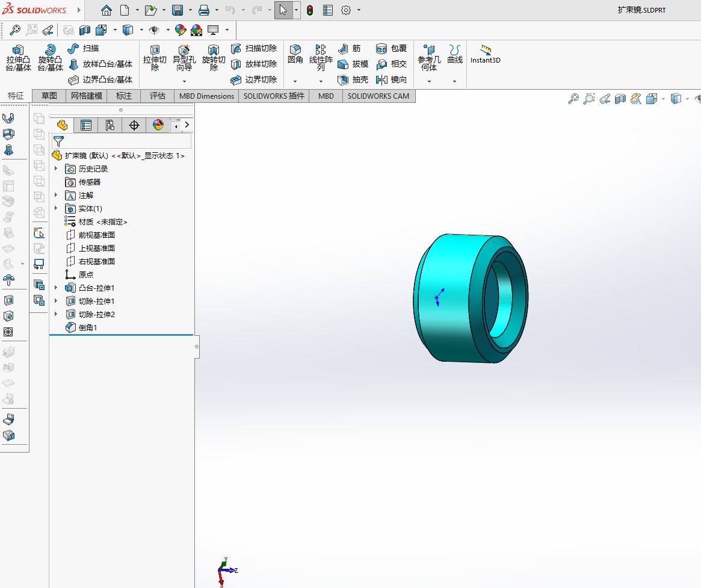Click the Home icon in title bar
The width and height of the screenshot is (701, 588).
pos(107,10)
